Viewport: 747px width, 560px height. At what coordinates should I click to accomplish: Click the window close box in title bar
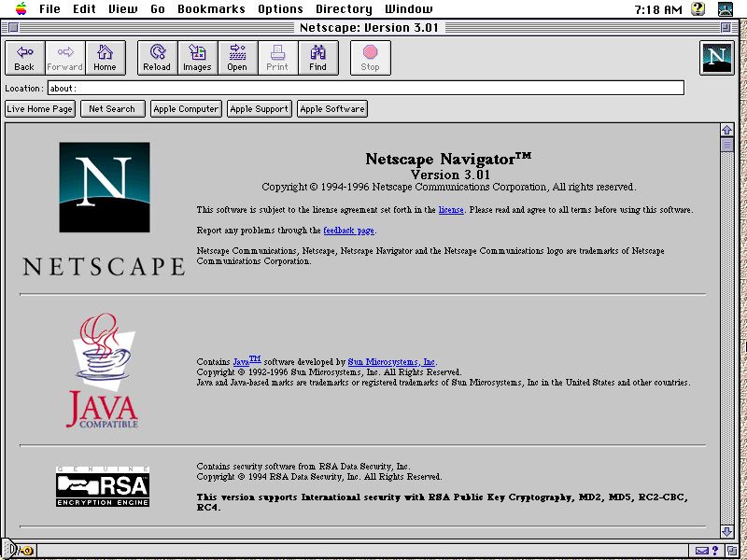point(13,28)
